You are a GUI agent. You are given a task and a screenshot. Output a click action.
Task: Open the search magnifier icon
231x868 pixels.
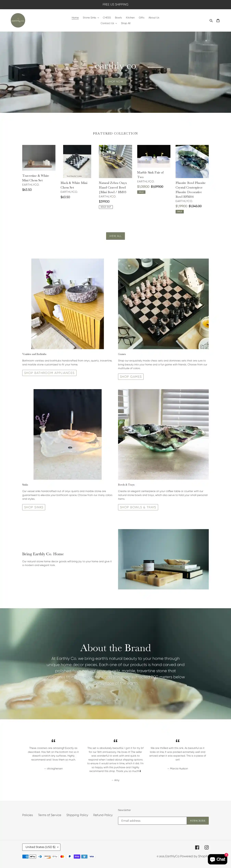[211, 21]
